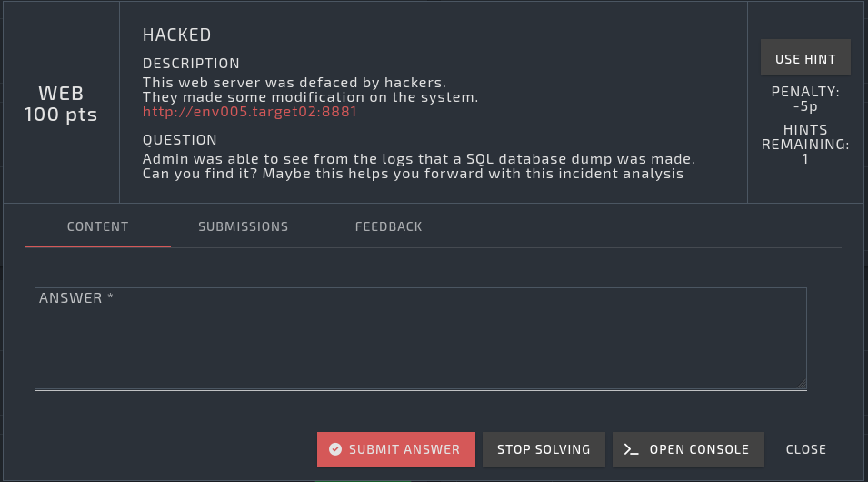Click the answer box resize handle
Image resolution: width=868 pixels, height=482 pixels.
point(801,385)
